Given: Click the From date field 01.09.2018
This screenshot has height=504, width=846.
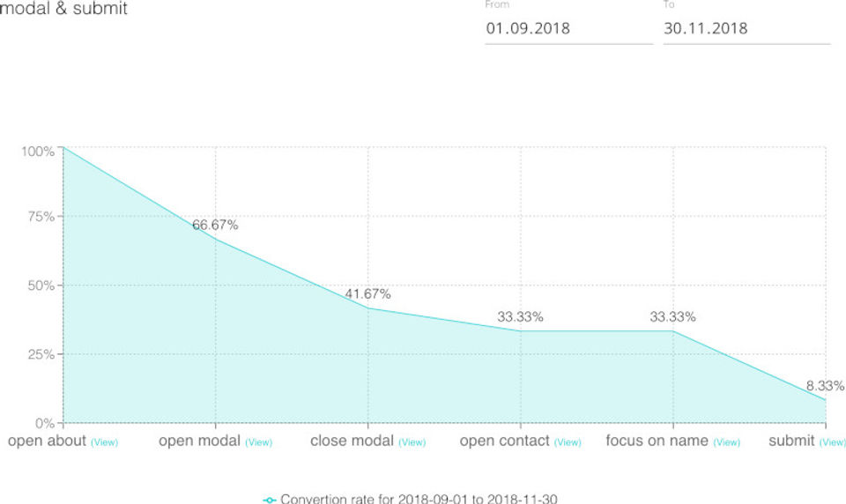Looking at the screenshot, I should click(x=568, y=28).
